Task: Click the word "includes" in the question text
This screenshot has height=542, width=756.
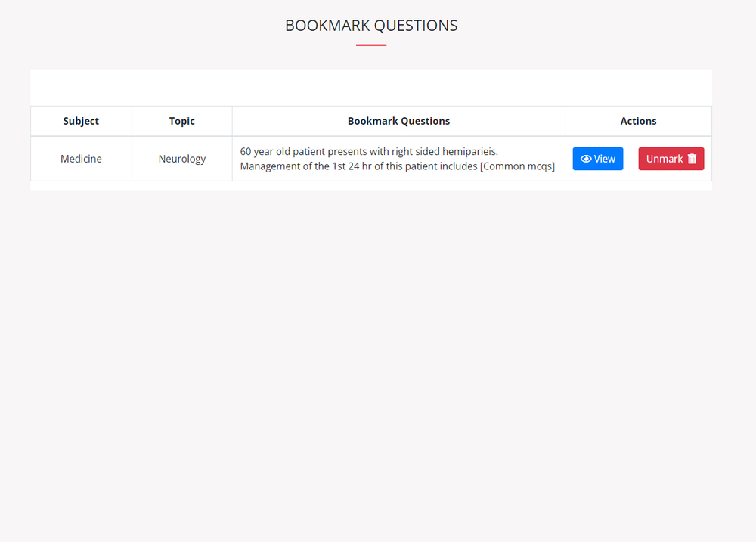Action: coord(456,166)
